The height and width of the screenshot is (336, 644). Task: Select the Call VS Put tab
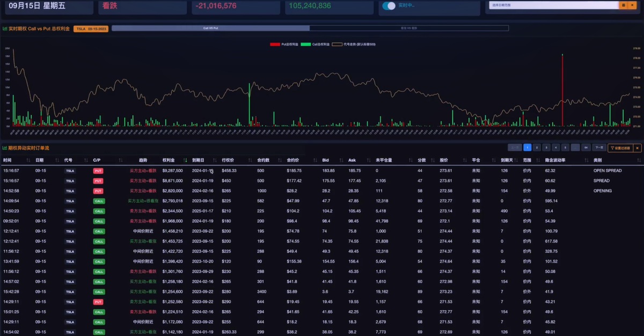210,28
